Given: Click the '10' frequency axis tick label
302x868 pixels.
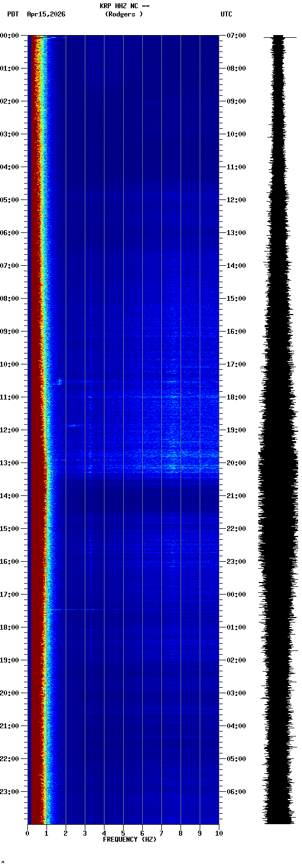Looking at the screenshot, I should coord(219,833).
